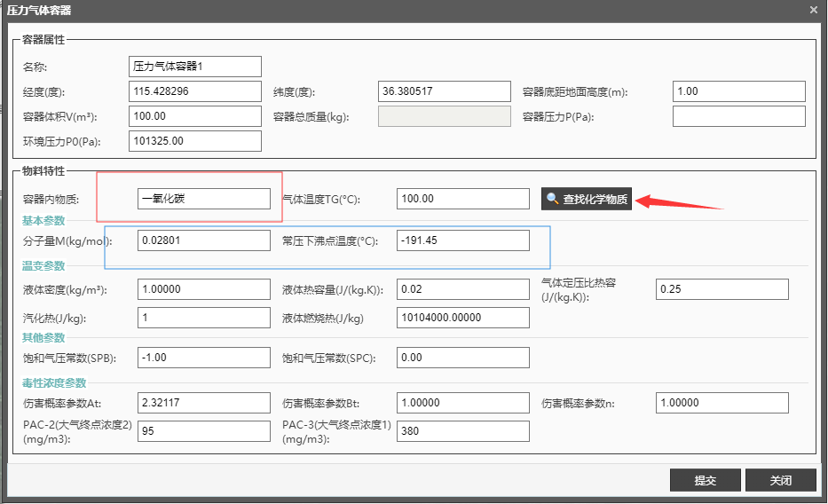Screen dimensions: 828x504
Task: Click the 温变参数 section heading
Action: 43,266
